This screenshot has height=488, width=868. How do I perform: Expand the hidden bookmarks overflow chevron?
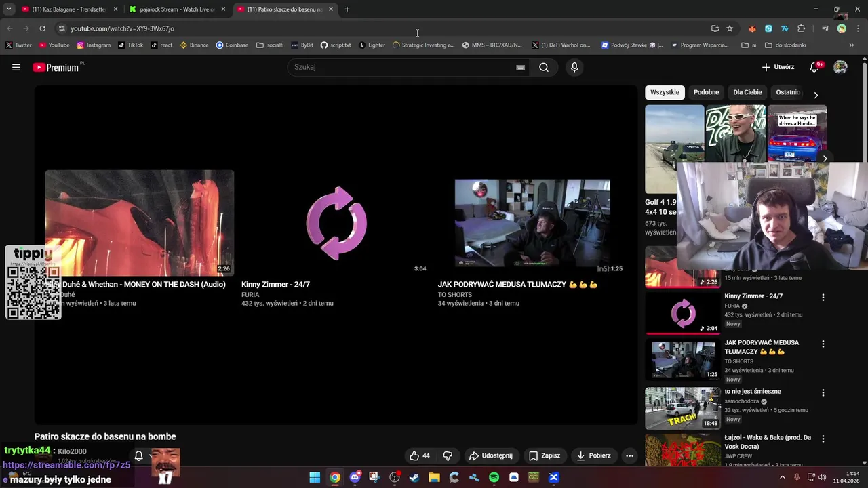852,45
